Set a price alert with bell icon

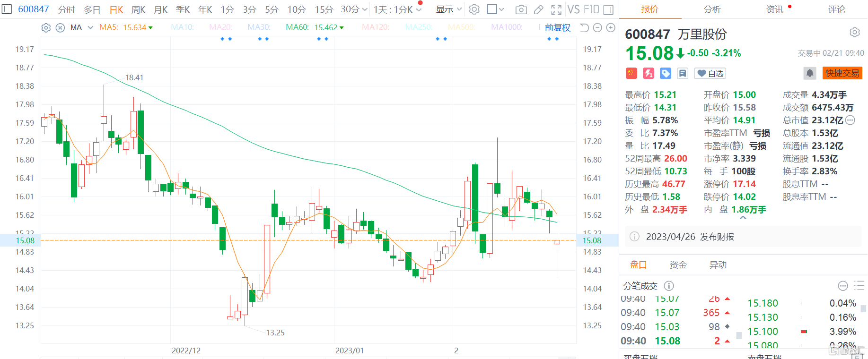(810, 73)
